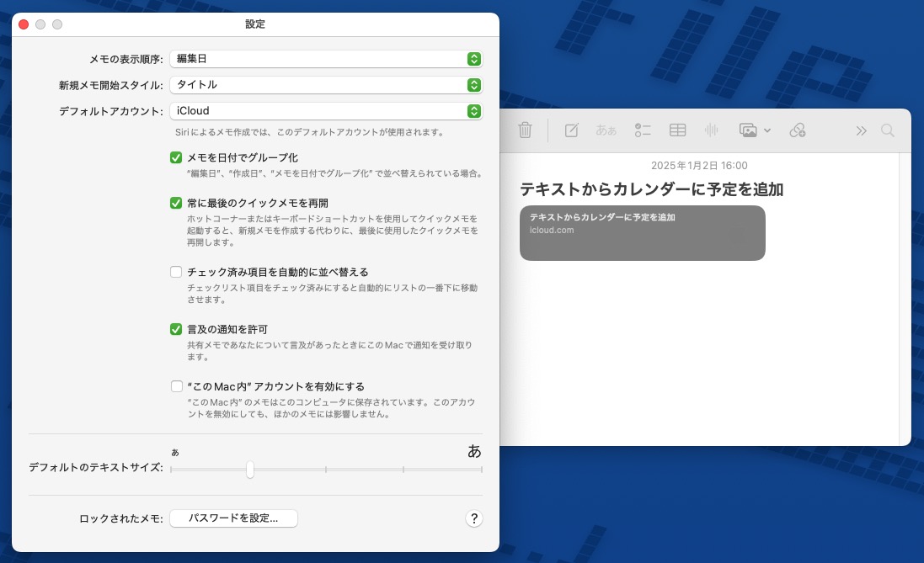This screenshot has height=563, width=924.
Task: Click パスワードを設定... button
Action: [x=233, y=518]
